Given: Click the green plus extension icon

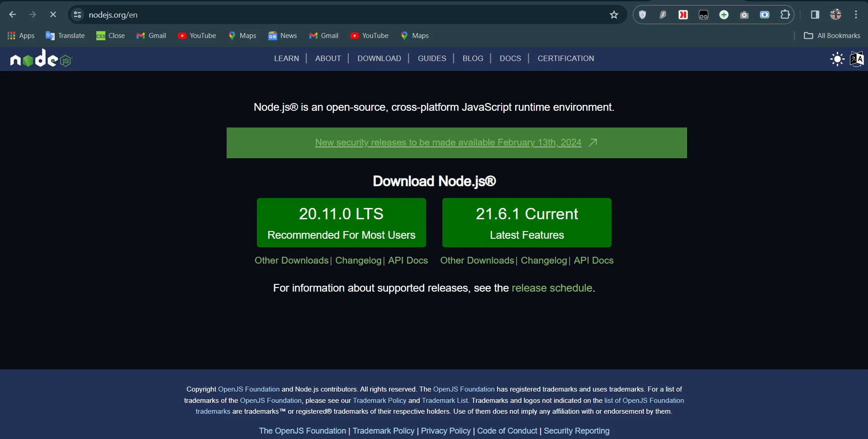Looking at the screenshot, I should point(724,15).
